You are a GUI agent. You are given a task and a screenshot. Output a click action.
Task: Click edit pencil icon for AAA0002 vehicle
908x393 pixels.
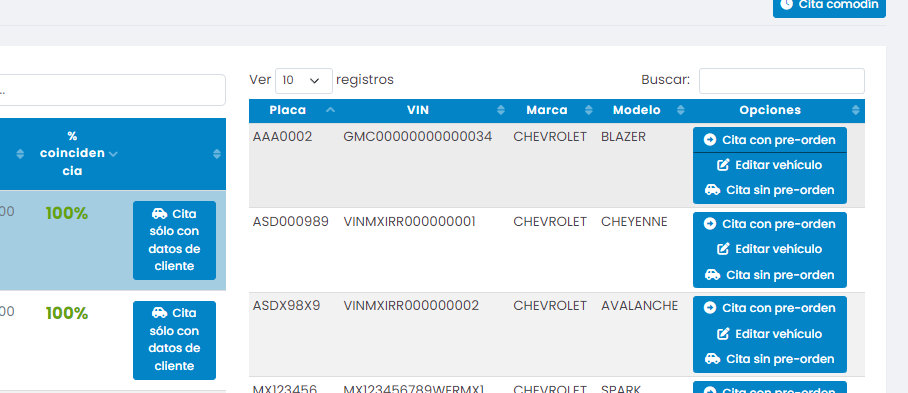[723, 165]
